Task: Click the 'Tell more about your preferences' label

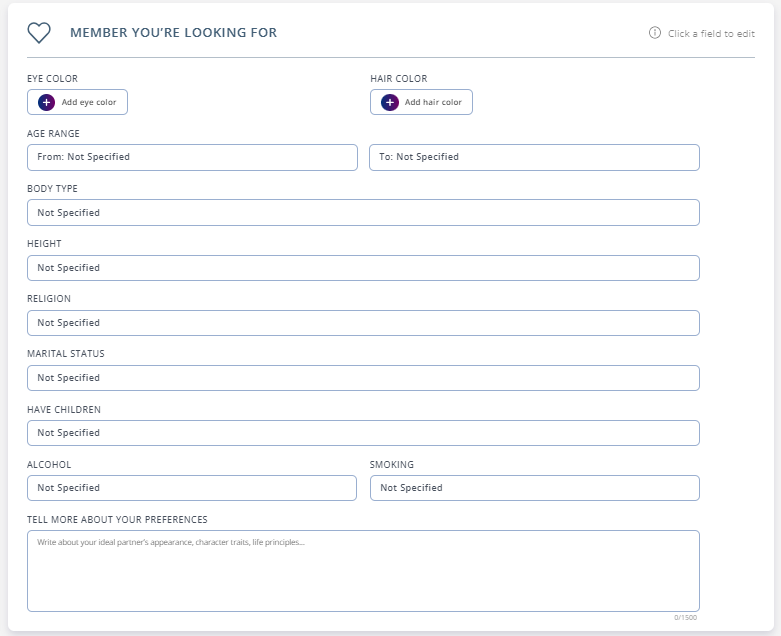Action: click(117, 519)
